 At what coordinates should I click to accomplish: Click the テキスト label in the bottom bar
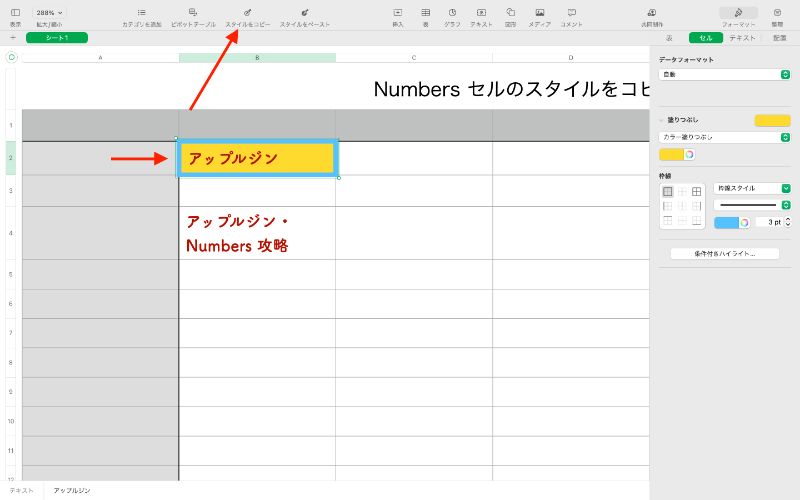click(x=21, y=490)
